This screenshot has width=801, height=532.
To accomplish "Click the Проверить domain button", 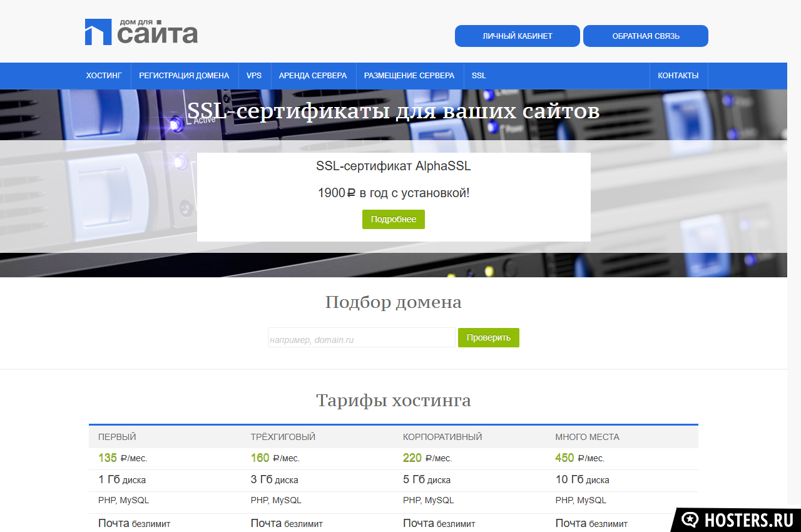I will [x=488, y=338].
